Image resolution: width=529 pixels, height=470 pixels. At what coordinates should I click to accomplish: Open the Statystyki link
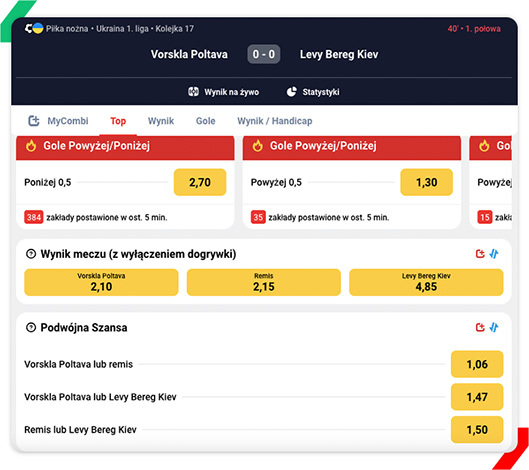coord(313,92)
